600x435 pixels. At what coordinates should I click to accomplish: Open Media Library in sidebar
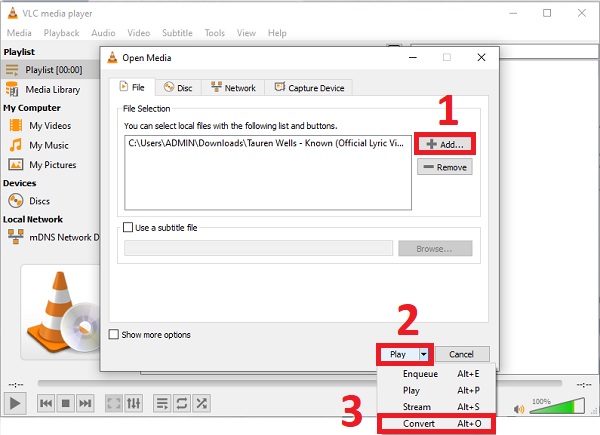coord(51,90)
